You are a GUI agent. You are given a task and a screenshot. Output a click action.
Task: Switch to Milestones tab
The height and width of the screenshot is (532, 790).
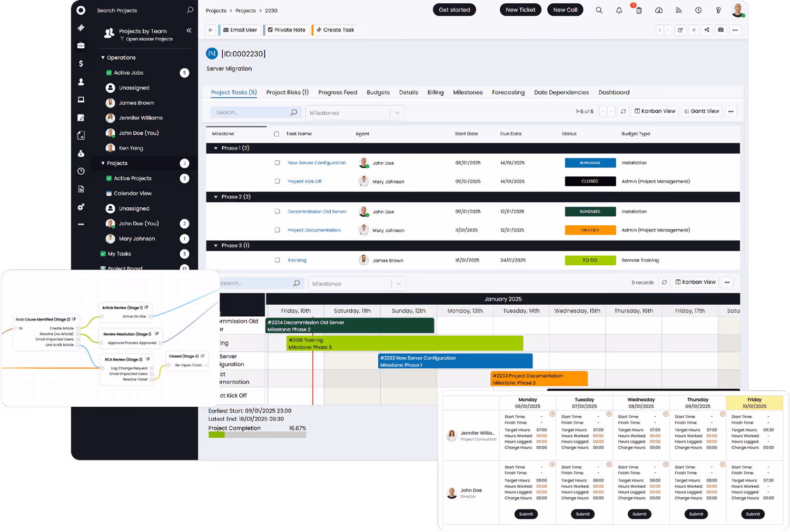pos(468,92)
